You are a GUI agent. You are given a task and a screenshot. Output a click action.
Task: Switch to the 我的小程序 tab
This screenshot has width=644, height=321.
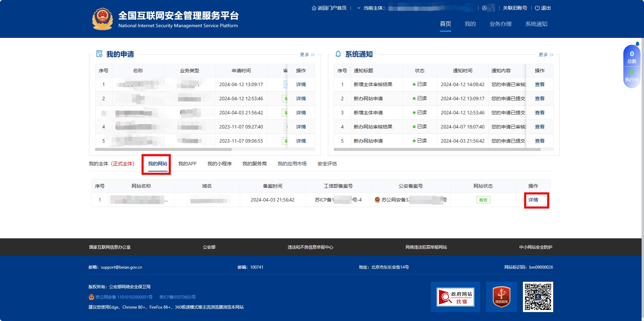(x=219, y=164)
